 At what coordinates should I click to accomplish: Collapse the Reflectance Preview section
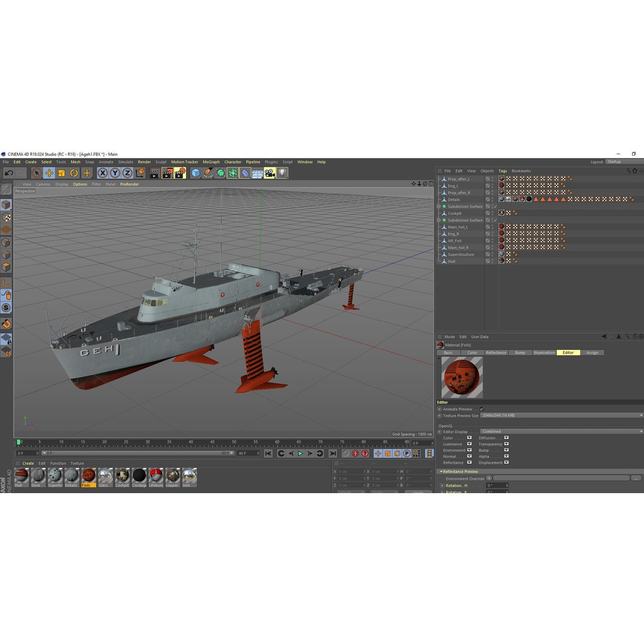click(441, 472)
